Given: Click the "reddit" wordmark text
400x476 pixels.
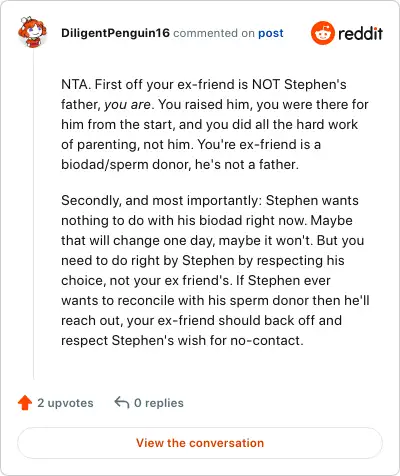Looking at the screenshot, I should click(360, 33).
